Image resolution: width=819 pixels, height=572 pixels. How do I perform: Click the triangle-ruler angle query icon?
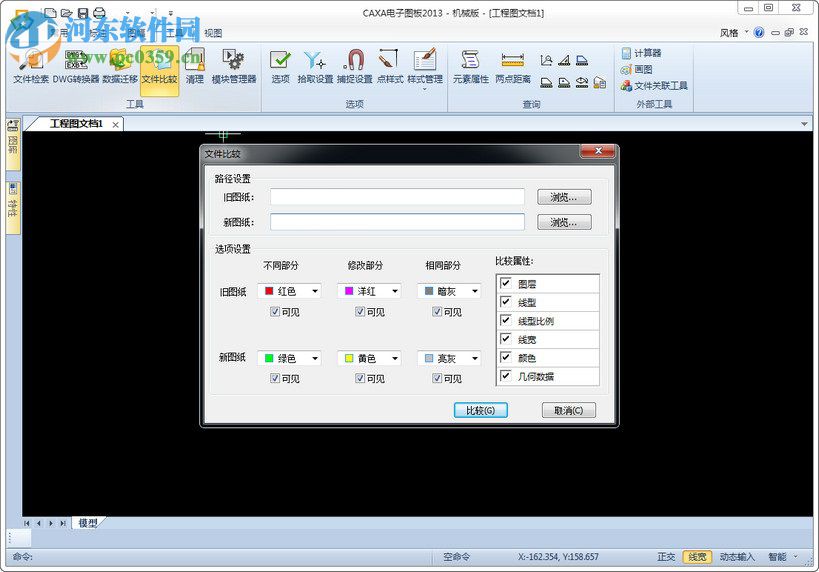564,60
